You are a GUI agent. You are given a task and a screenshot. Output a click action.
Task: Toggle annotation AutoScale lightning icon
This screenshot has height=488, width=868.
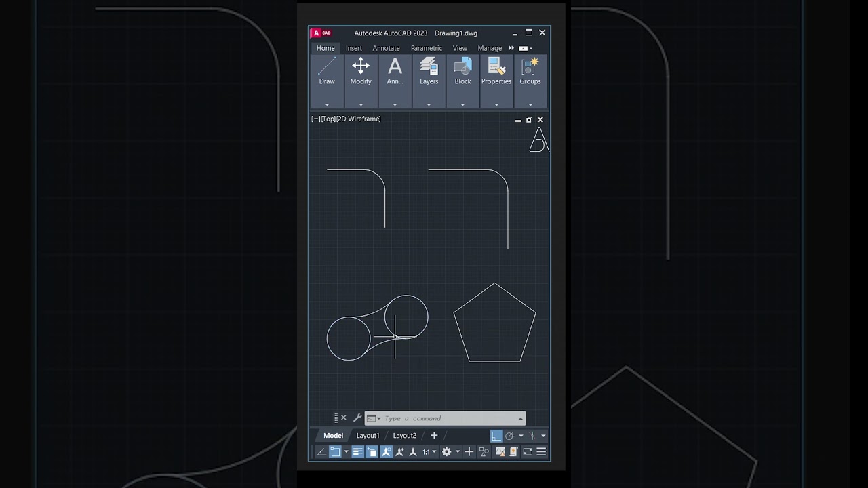click(399, 452)
